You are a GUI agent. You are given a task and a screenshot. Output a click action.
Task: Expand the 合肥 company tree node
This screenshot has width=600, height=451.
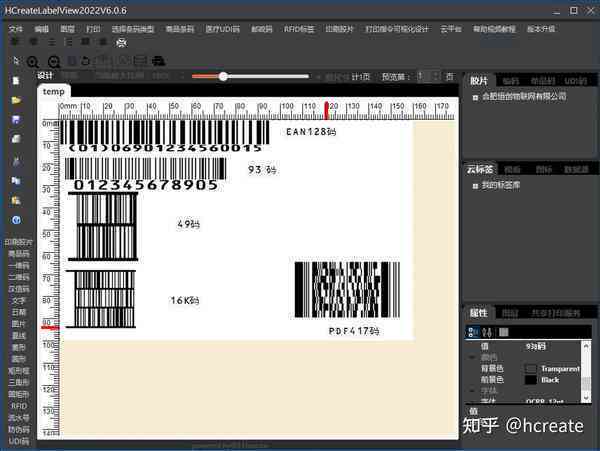pos(475,98)
